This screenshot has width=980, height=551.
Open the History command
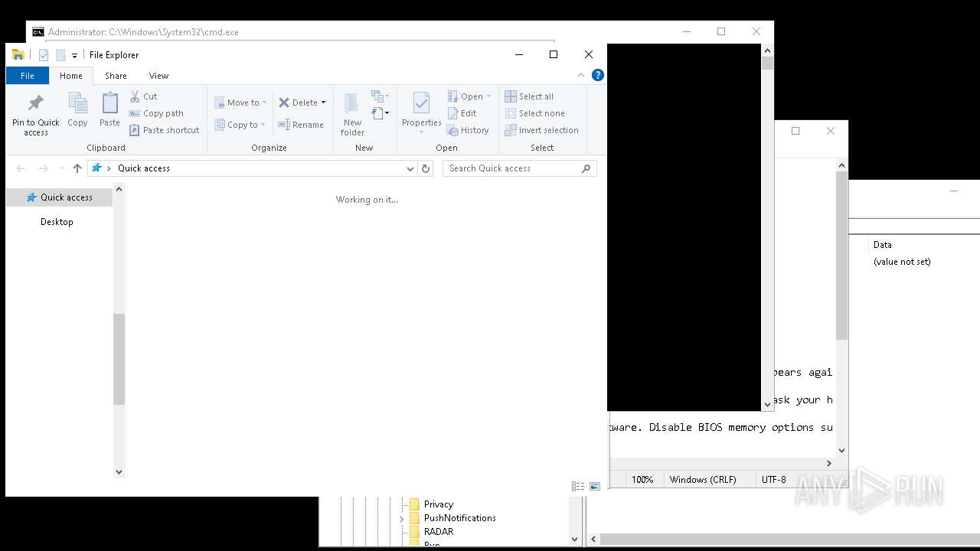coord(468,130)
